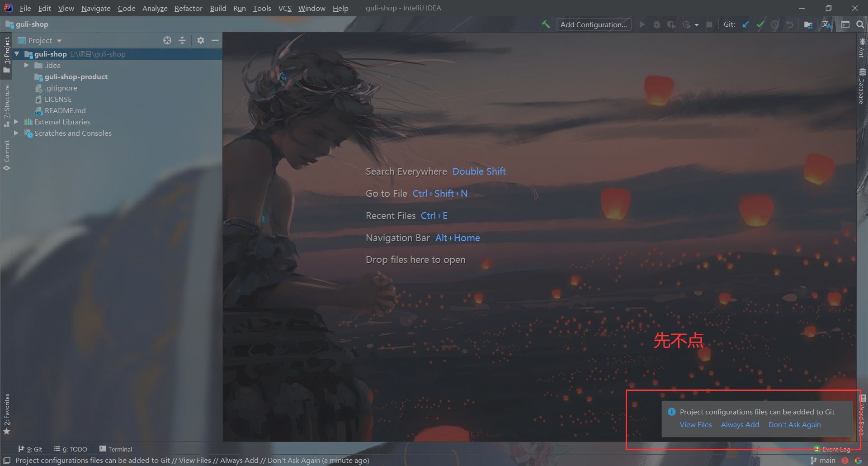Screen dimensions: 868x466
Task: Toggle tool window bars icon at bottom-left
Action: tap(7, 460)
